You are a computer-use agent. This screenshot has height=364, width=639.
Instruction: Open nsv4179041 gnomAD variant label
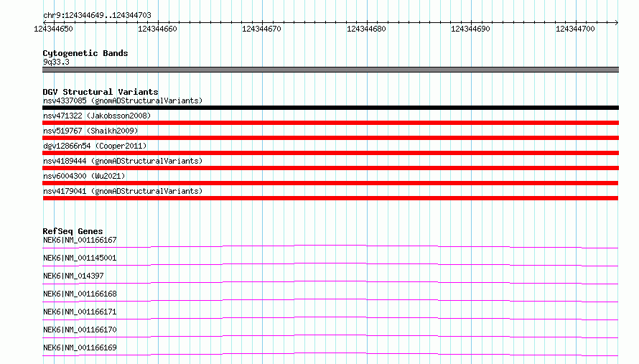[123, 191]
